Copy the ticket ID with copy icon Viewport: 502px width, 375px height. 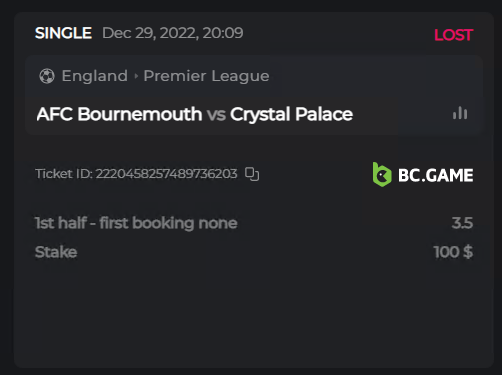252,174
